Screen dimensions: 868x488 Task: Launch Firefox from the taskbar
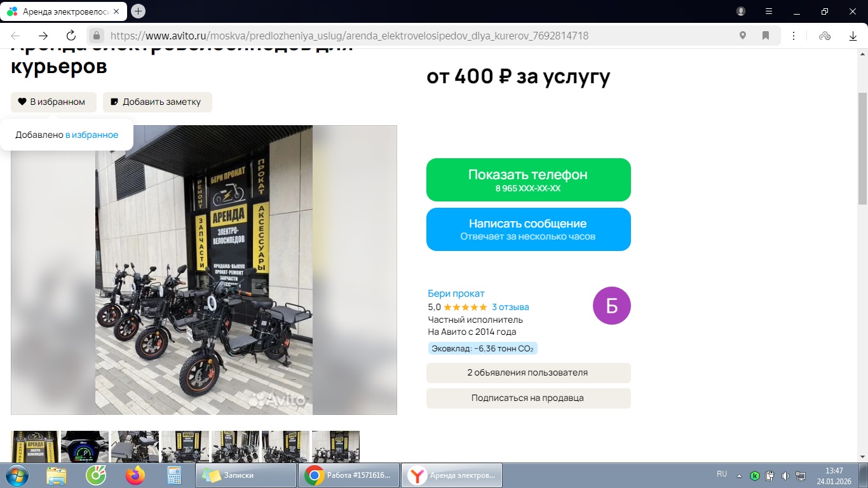135,475
